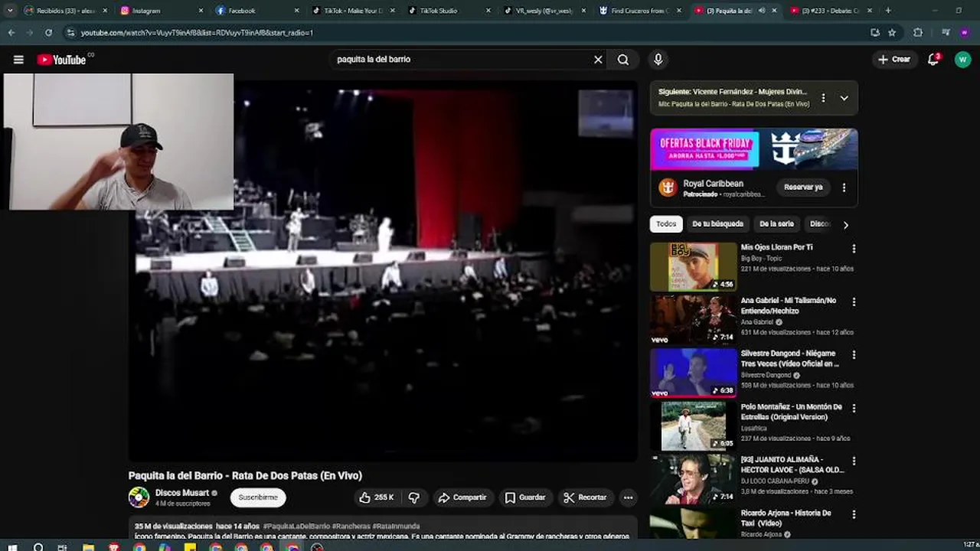
Task: Open the tab search dropdown arrow
Action: pos(9,11)
